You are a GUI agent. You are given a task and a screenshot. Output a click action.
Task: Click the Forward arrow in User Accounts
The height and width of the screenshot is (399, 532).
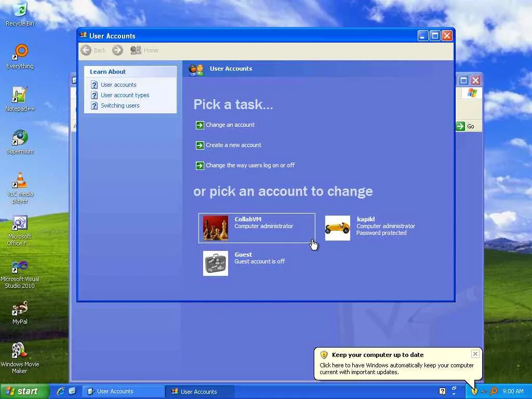click(117, 50)
